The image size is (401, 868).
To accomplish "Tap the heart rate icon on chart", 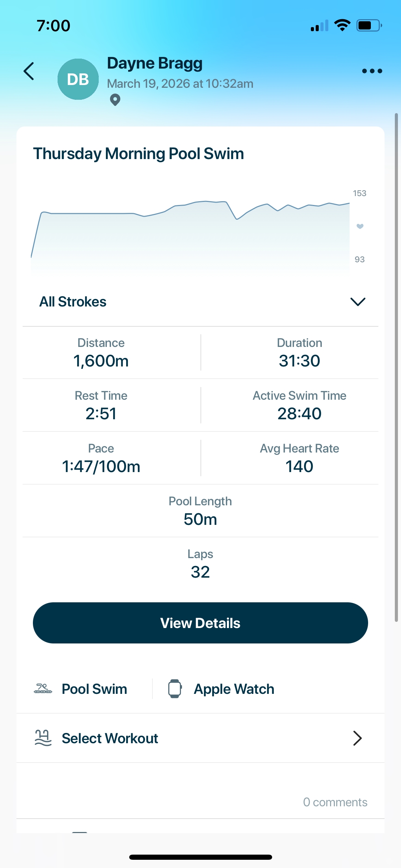I will (x=360, y=226).
